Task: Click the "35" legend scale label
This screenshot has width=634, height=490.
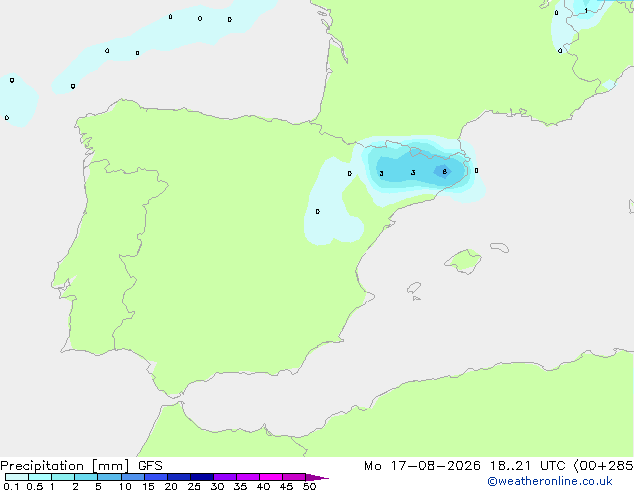Action: 240,486
